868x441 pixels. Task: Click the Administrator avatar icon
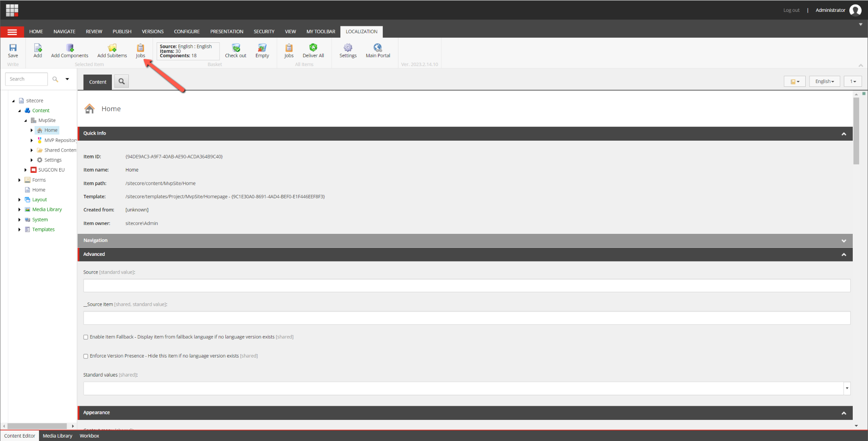[855, 10]
